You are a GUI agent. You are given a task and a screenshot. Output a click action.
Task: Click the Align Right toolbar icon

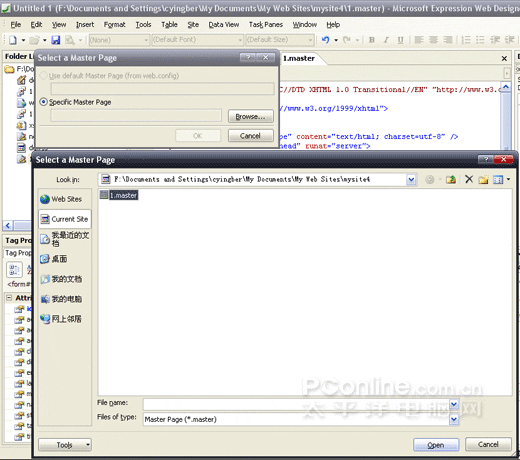(448, 40)
